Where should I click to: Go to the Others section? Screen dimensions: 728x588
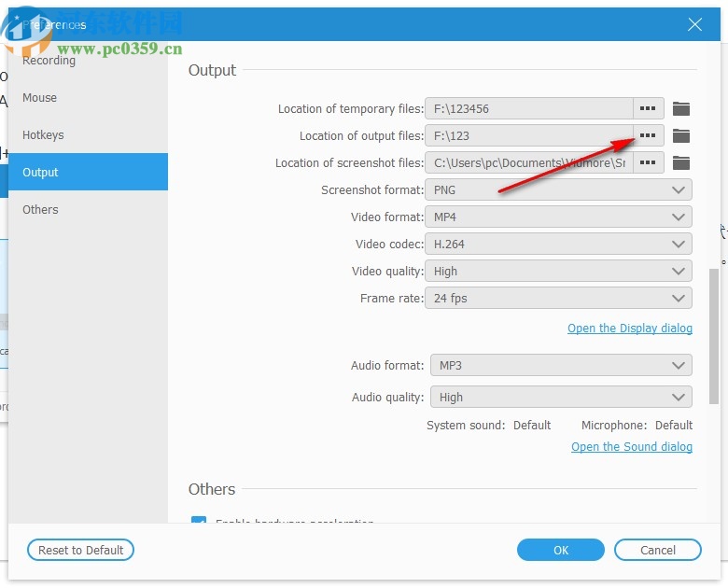pos(88,209)
